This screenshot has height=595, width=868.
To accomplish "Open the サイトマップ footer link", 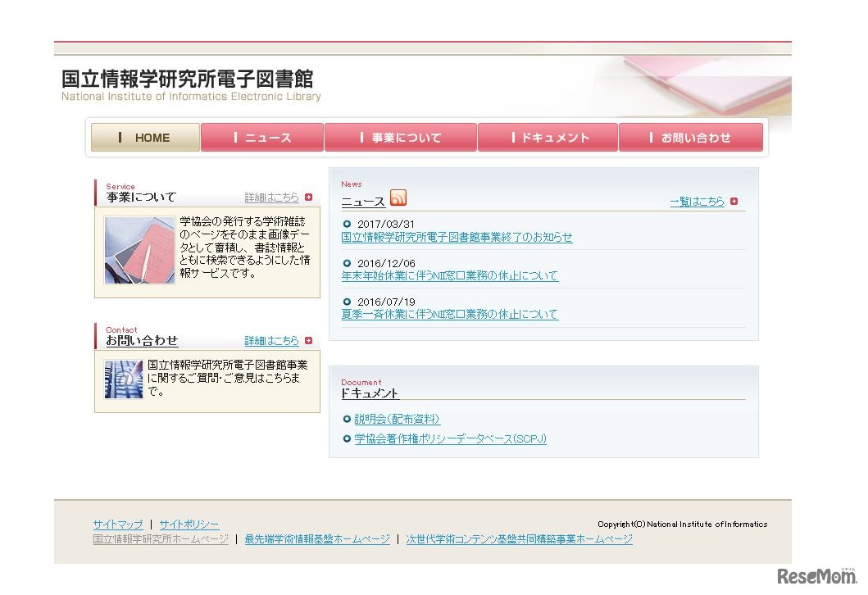I will click(118, 525).
